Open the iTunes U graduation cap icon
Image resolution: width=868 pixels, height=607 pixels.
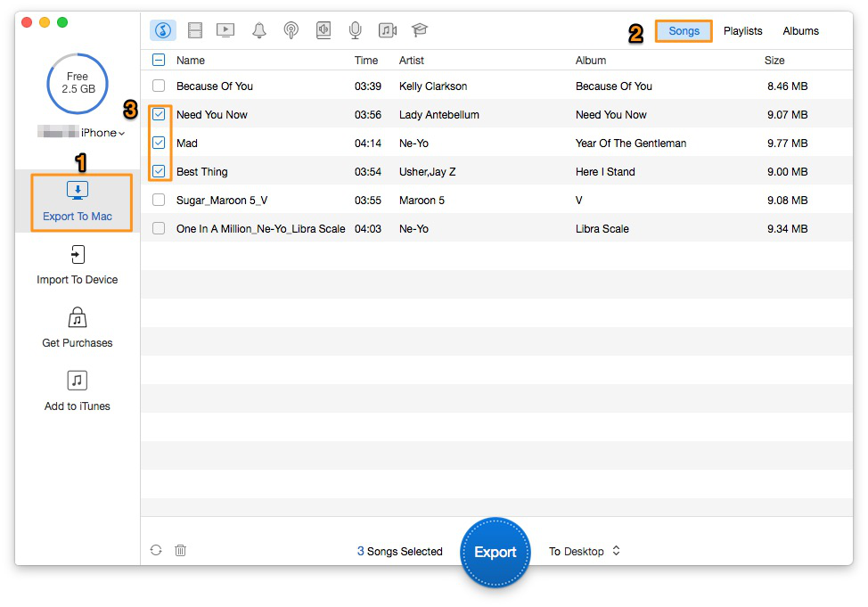[x=420, y=30]
